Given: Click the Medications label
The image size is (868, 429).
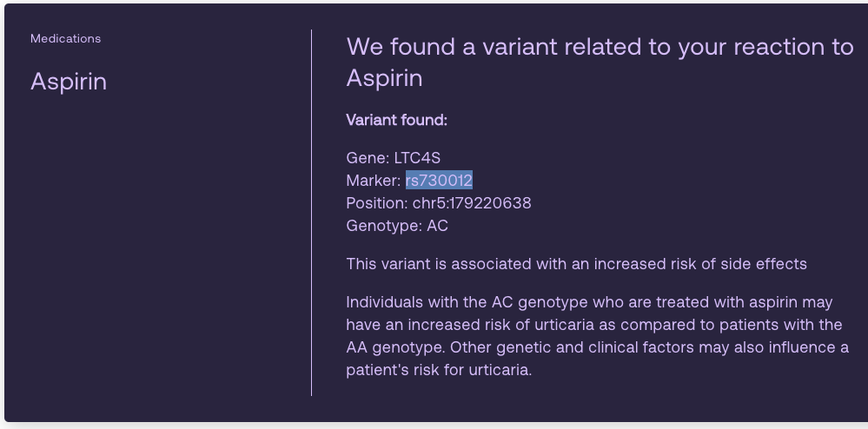Looking at the screenshot, I should [65, 39].
